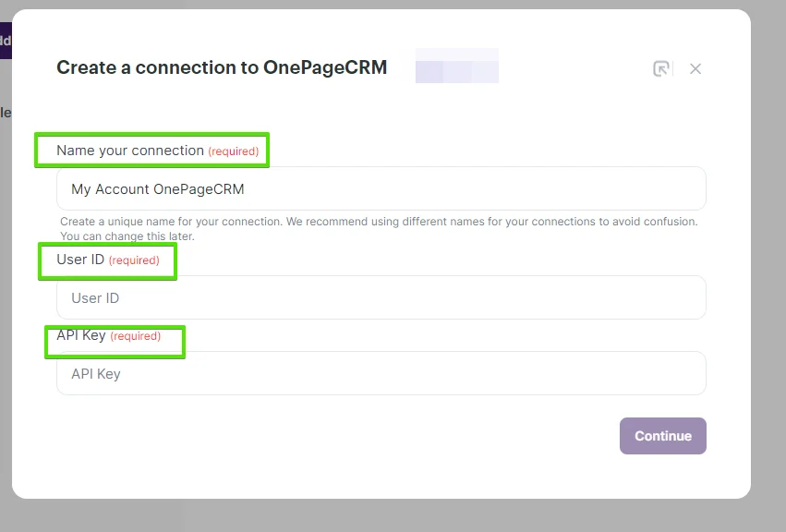Screen dimensions: 786x532
Task: Click the Continue button
Action: pyautogui.click(x=662, y=436)
